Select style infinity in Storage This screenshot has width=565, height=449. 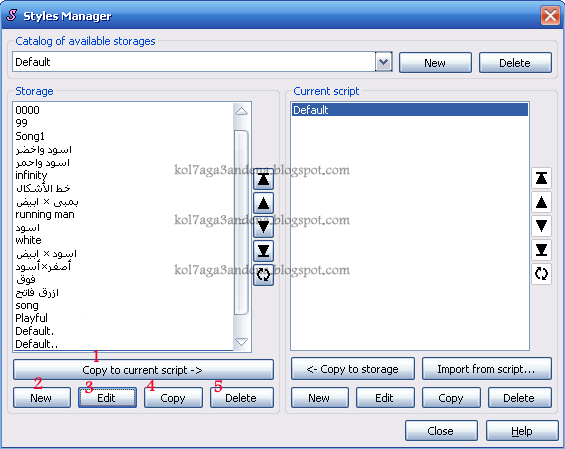pyautogui.click(x=123, y=175)
